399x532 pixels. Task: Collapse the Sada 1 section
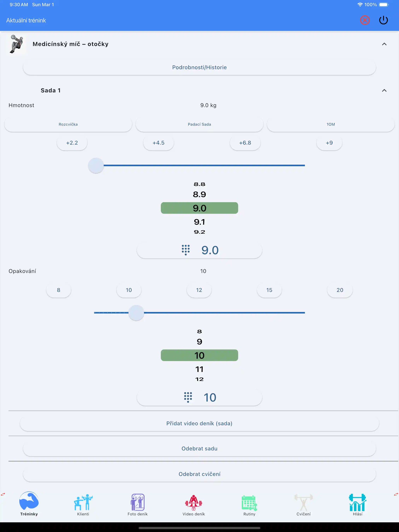[384, 90]
